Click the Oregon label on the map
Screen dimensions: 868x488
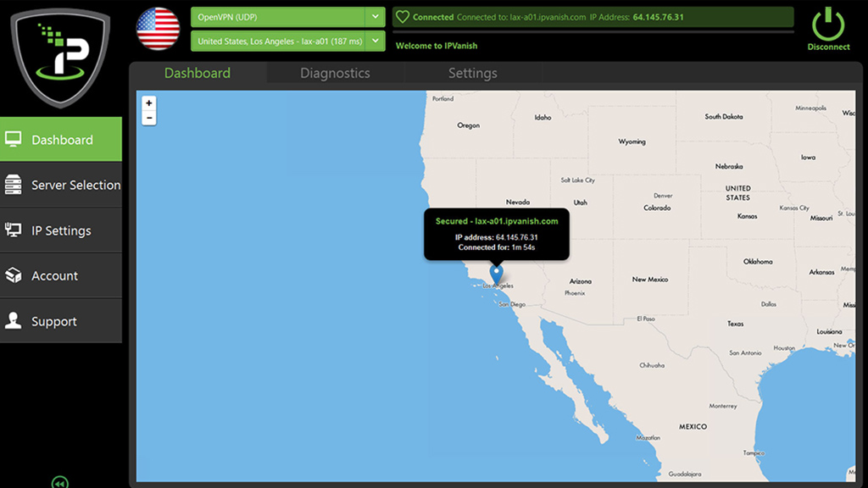click(x=468, y=125)
